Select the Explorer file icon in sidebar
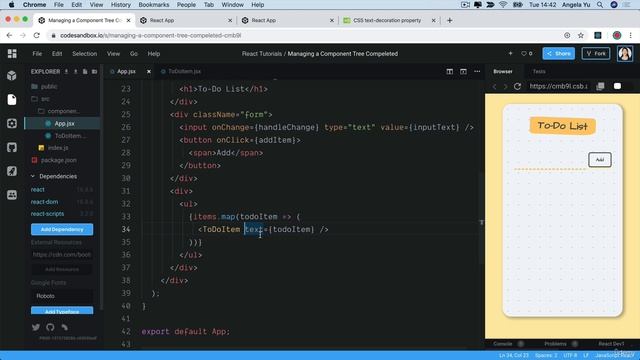This screenshot has height=360, width=640. coord(12,100)
